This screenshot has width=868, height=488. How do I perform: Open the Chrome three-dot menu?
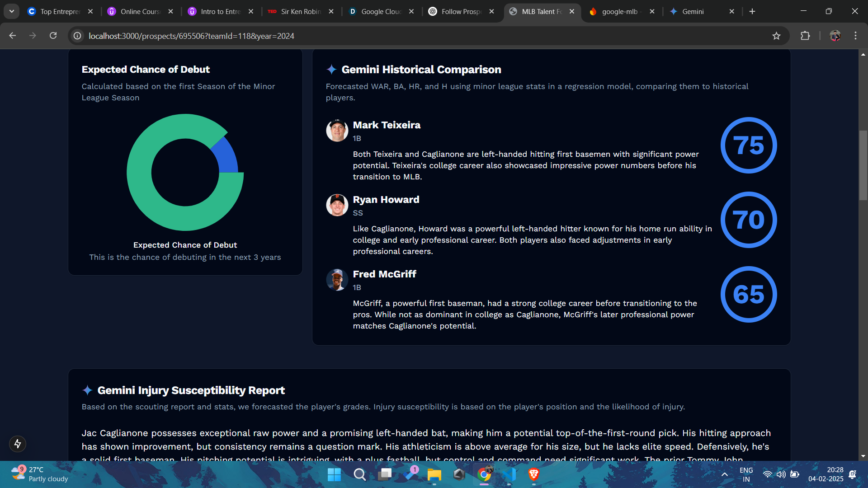pyautogui.click(x=855, y=36)
